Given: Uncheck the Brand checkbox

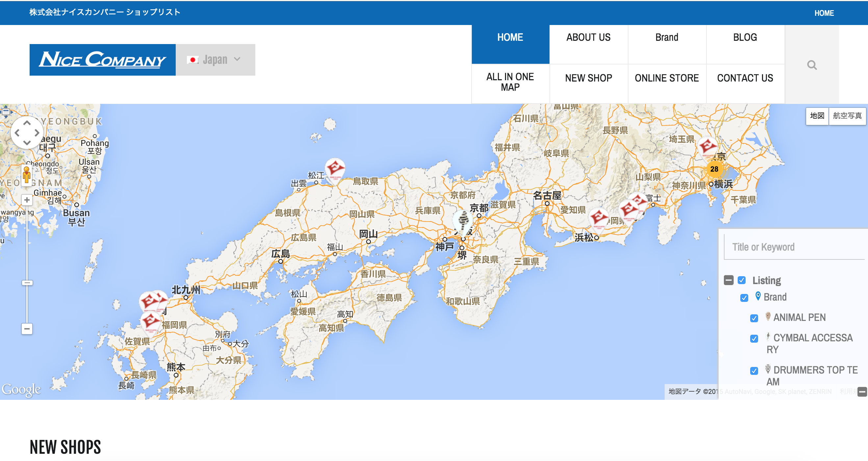Looking at the screenshot, I should [x=744, y=298].
